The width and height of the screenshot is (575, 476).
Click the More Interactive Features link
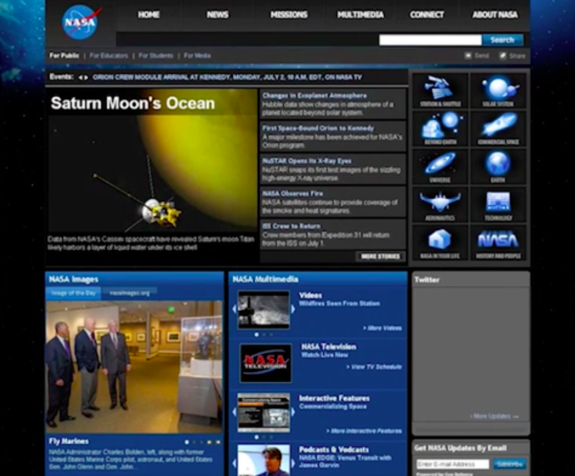click(x=364, y=431)
